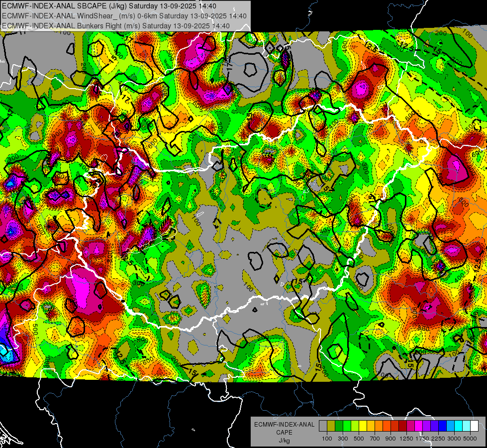Click the 1750 label under the legend
This screenshot has height=448, width=487.
[x=422, y=439]
